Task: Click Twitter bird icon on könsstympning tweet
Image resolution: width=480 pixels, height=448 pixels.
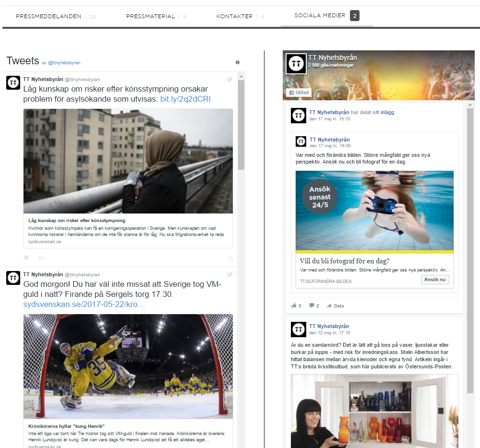Action: [x=229, y=79]
